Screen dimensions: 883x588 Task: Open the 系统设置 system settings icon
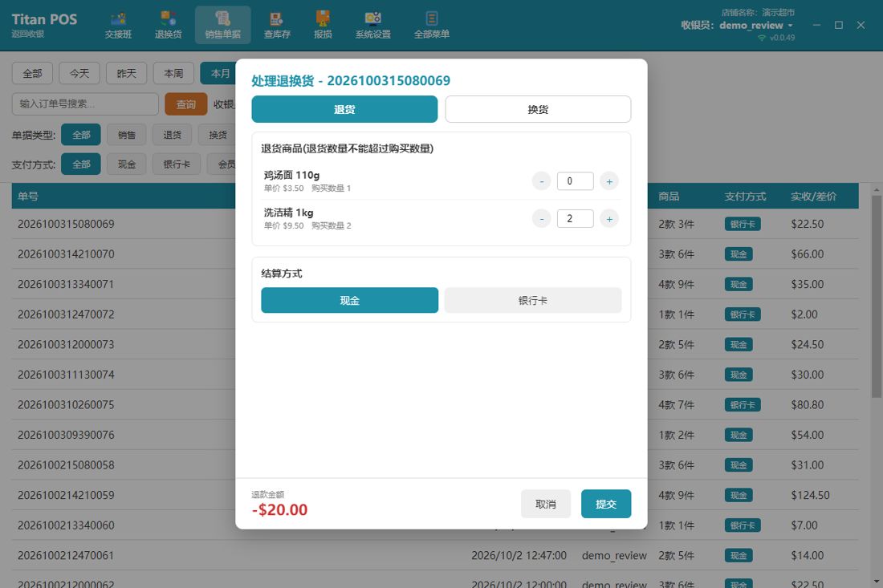point(372,26)
